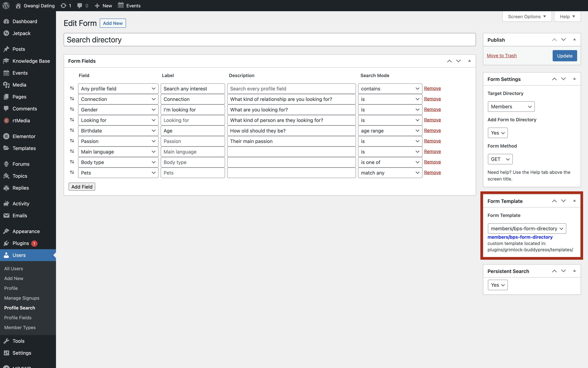This screenshot has width=588, height=368.
Task: Open the contains search mode dropdown
Action: [x=390, y=89]
